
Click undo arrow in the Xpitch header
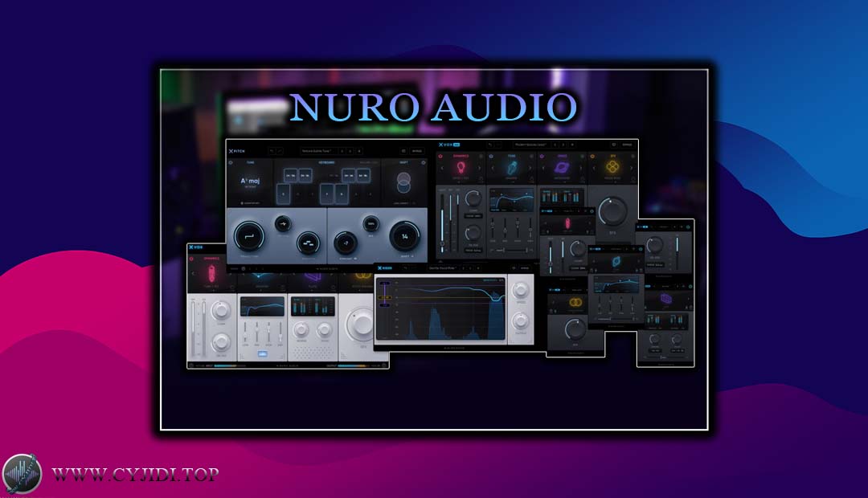point(272,151)
